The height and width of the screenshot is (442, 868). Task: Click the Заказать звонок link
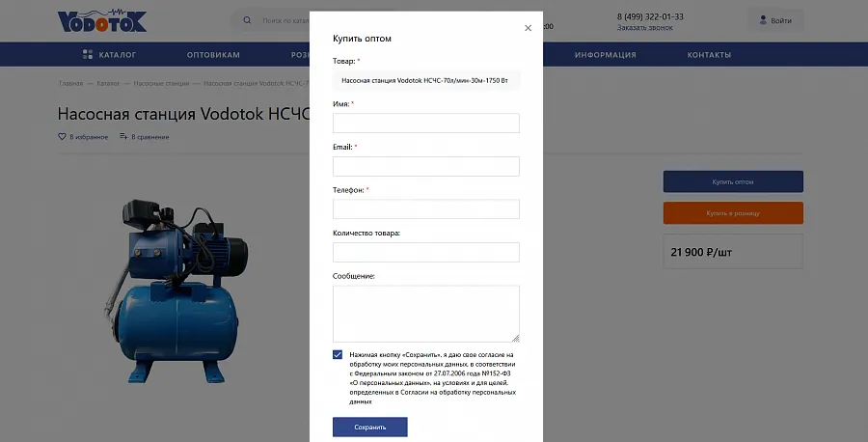645,28
